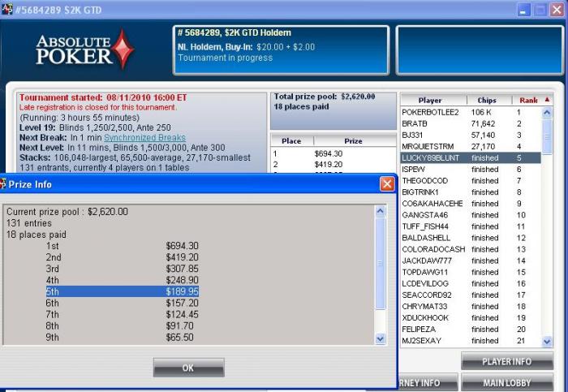Click the partially hidden TOURNEY INFO button
The width and height of the screenshot is (568, 392).
[428, 382]
